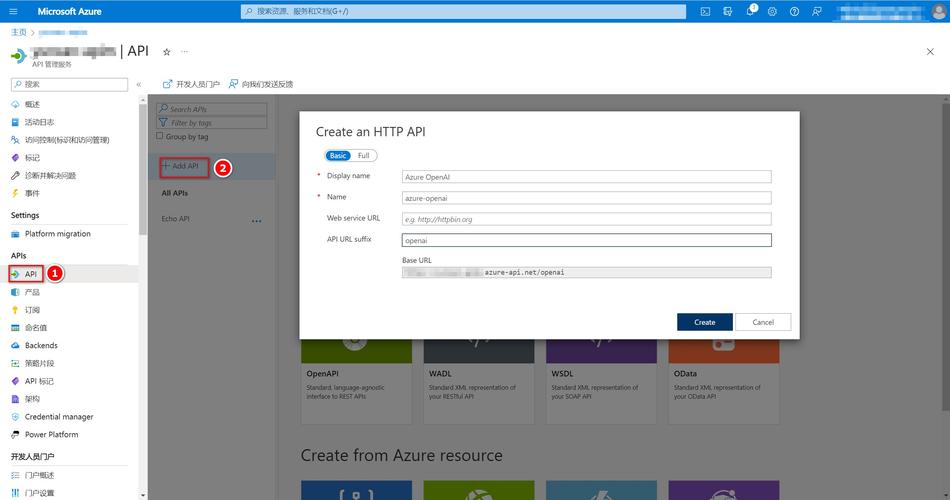Select All APIs in the API list
Screen dimensions: 950x500
174,193
